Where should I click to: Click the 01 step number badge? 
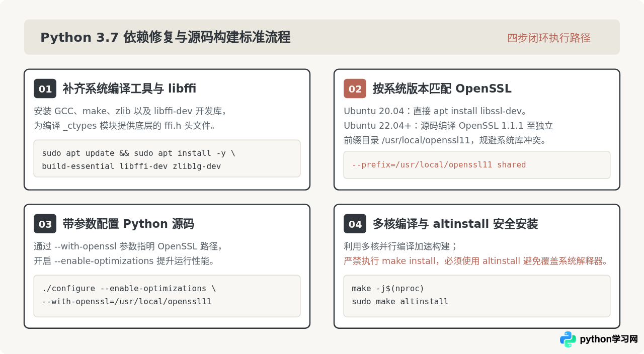pos(45,88)
